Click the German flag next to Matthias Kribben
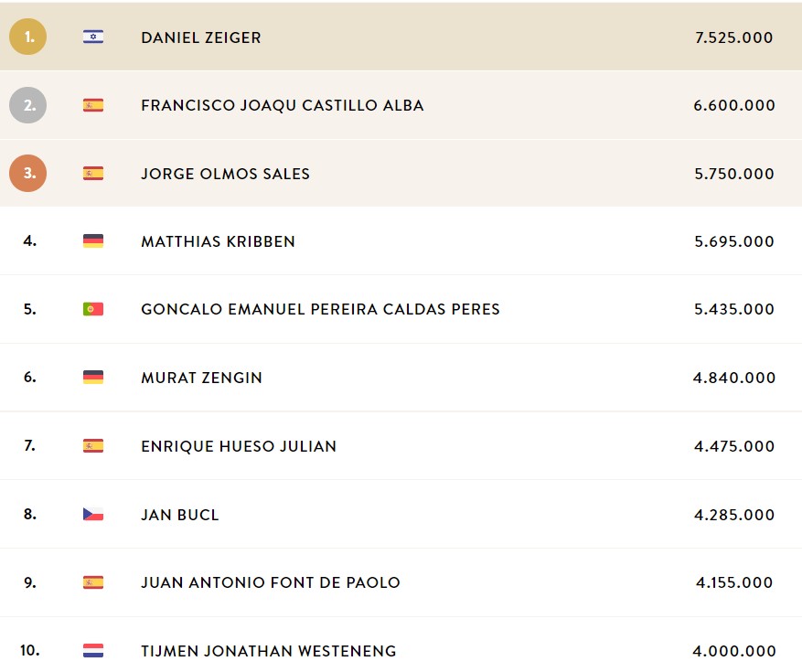 point(93,240)
